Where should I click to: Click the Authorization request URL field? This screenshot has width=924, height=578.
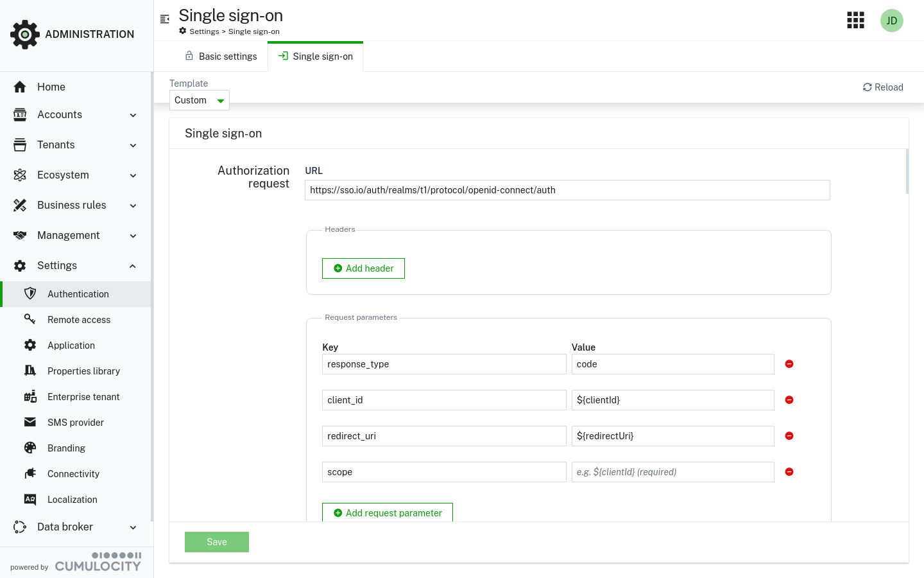point(567,189)
